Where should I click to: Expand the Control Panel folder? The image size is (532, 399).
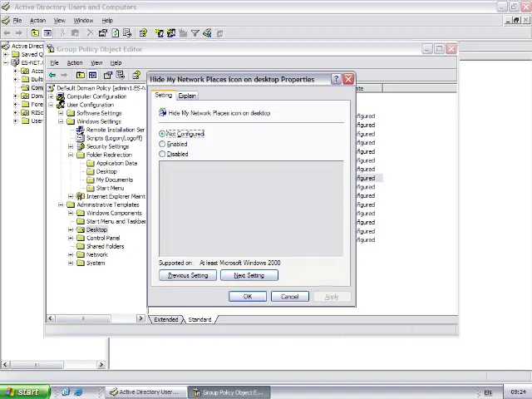tap(71, 238)
